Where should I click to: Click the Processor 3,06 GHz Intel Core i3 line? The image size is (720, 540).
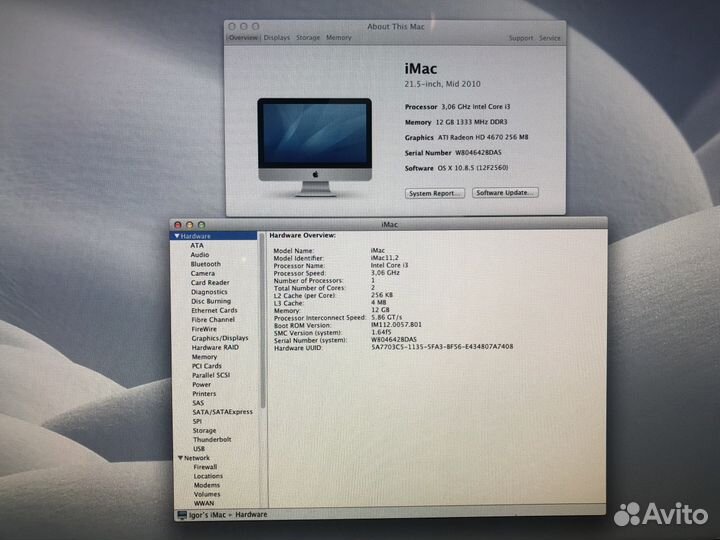(457, 107)
